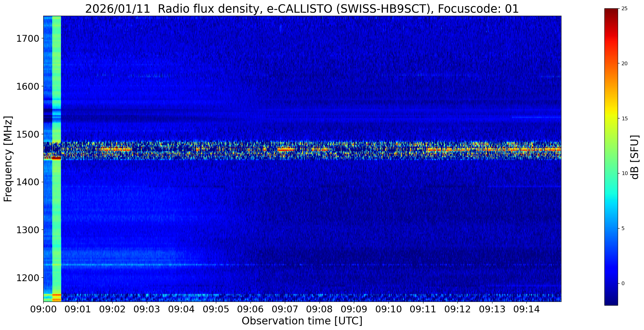Click the 1200 frequency tick label
The image size is (644, 330).
(28, 278)
